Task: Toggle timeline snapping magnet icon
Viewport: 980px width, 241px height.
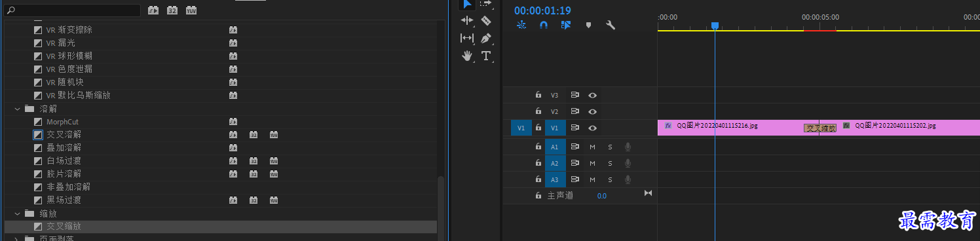Action: [x=543, y=26]
